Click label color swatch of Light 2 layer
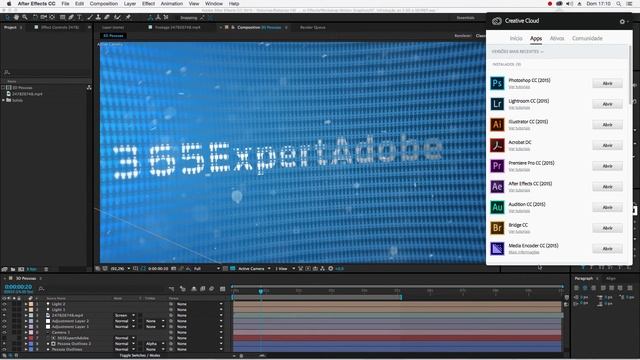640x360 pixels. coord(31,304)
